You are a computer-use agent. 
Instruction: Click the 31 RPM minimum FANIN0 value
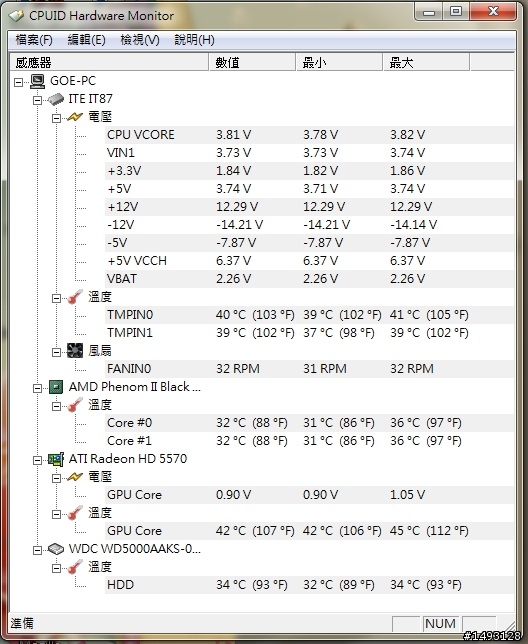(325, 369)
